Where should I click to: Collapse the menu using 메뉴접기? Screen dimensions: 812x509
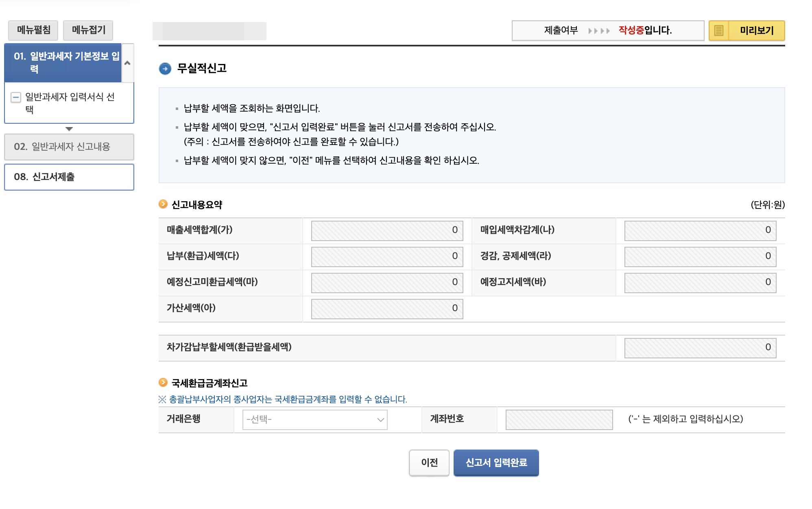(x=88, y=30)
